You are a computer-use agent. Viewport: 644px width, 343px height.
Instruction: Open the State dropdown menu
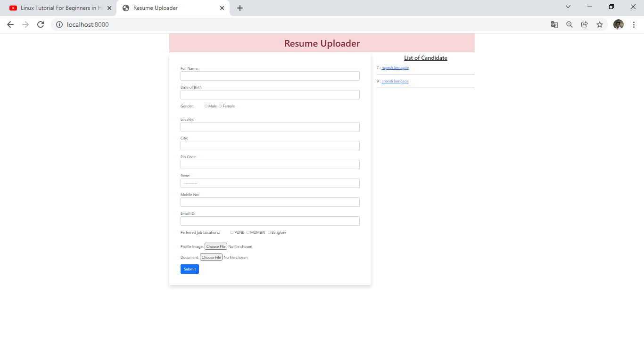(270, 183)
